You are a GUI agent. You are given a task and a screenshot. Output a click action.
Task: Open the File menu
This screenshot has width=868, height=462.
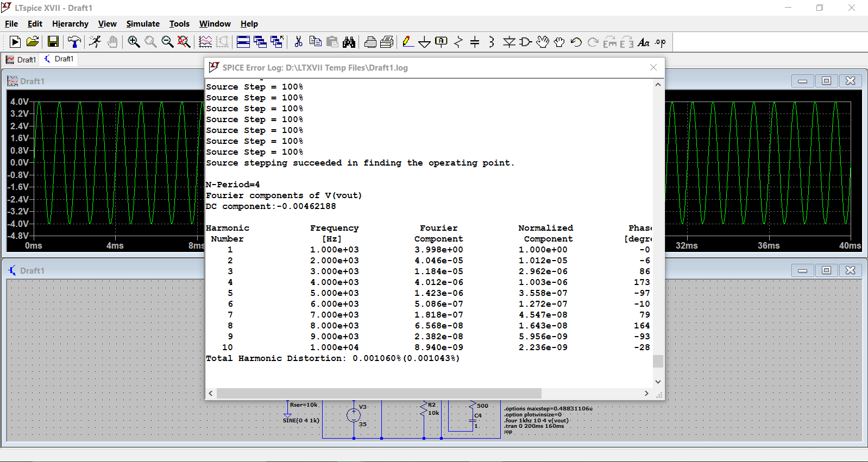pos(11,24)
